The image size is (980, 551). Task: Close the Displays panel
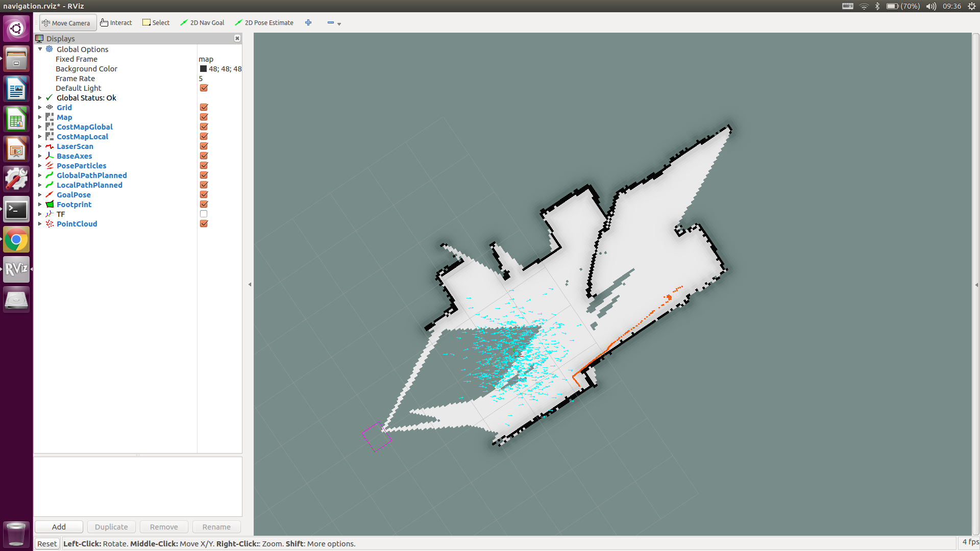tap(237, 38)
